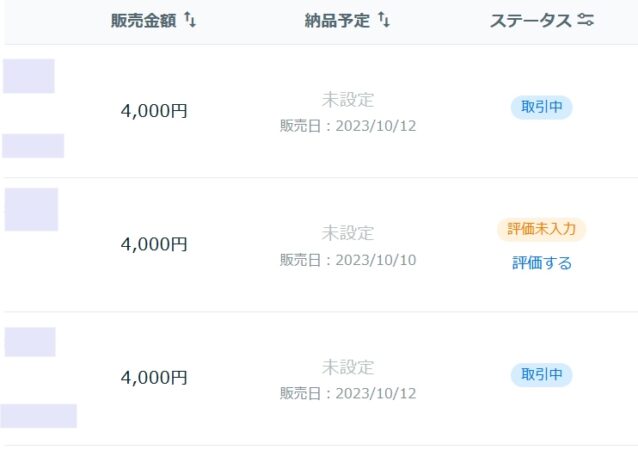
Task: Click 販売日：2023/10/12 in the first row
Action: (347, 126)
